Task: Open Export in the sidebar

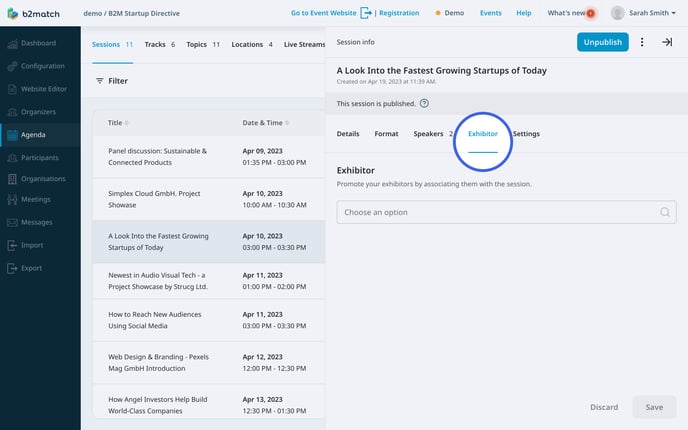Action: pyautogui.click(x=32, y=268)
